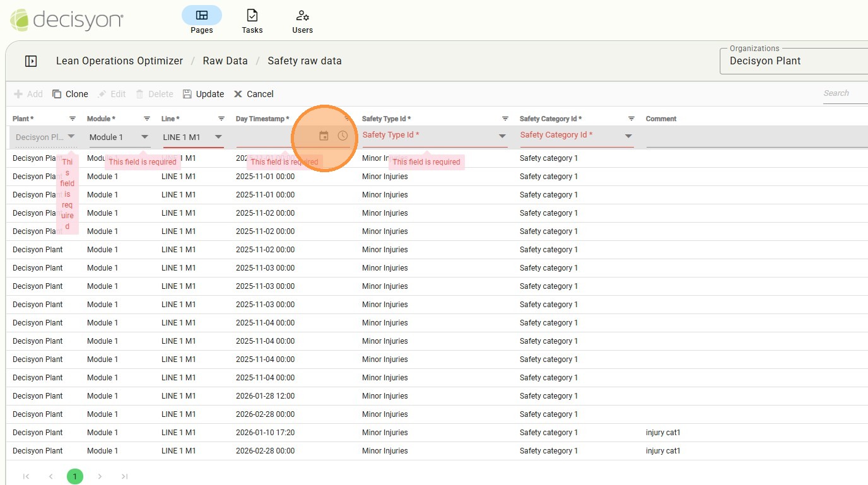Click the Module column filter icon

point(147,119)
